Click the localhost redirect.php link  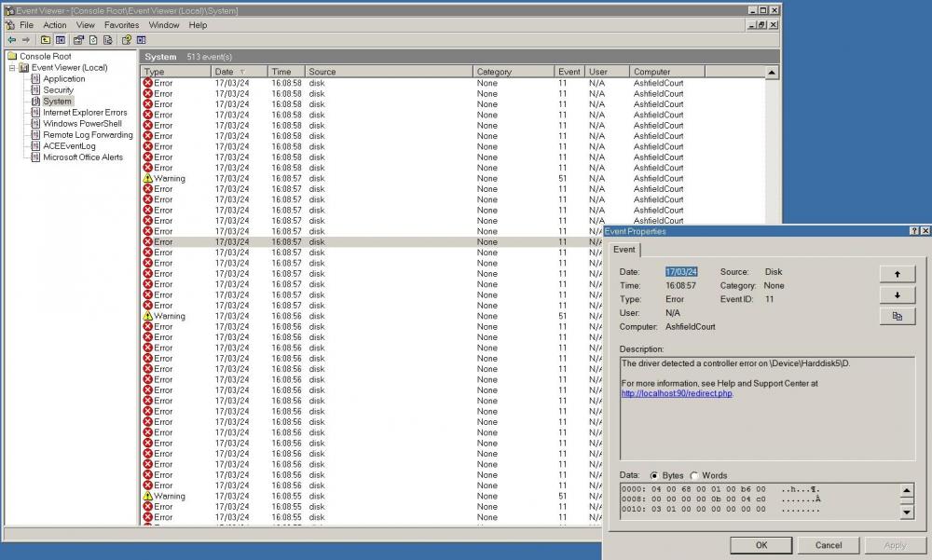pos(677,393)
